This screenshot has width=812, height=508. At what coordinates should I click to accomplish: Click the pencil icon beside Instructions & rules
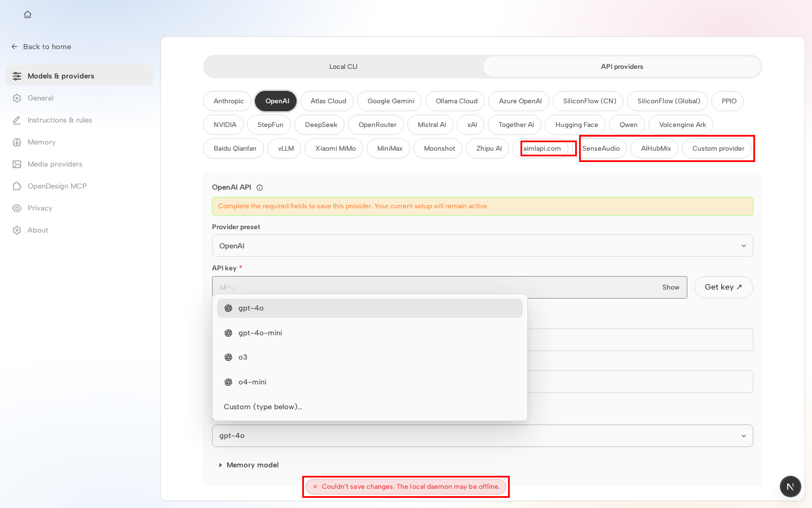17,120
